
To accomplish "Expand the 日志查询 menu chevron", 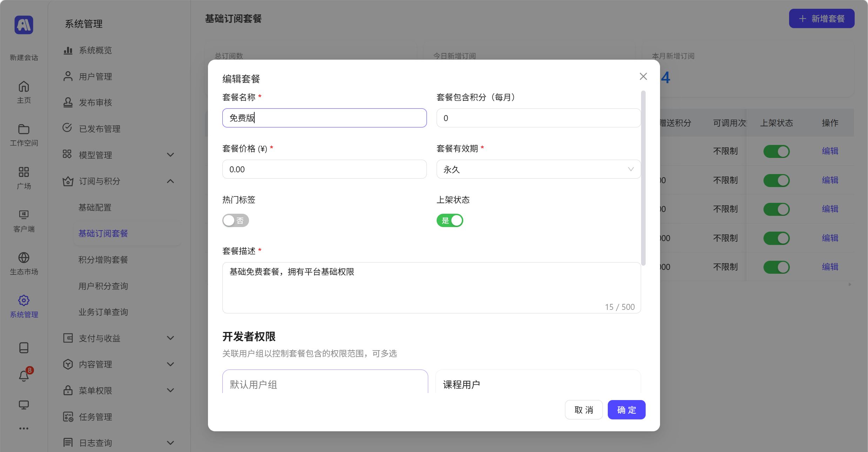I will (170, 443).
